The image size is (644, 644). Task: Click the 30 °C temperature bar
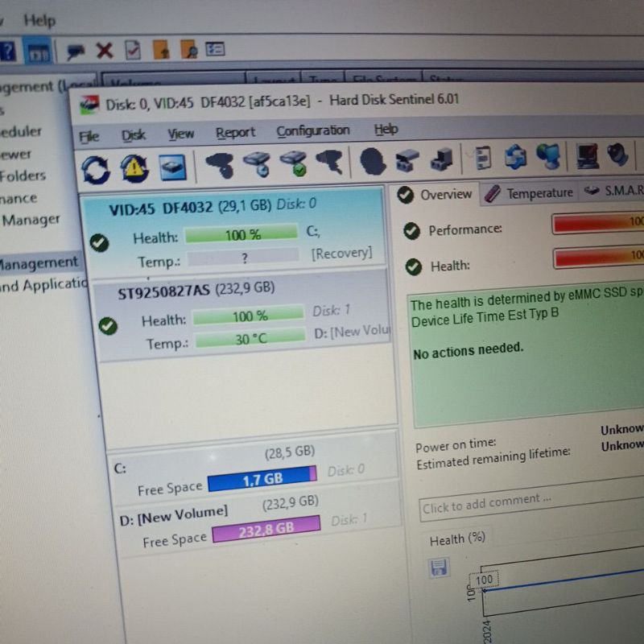250,338
